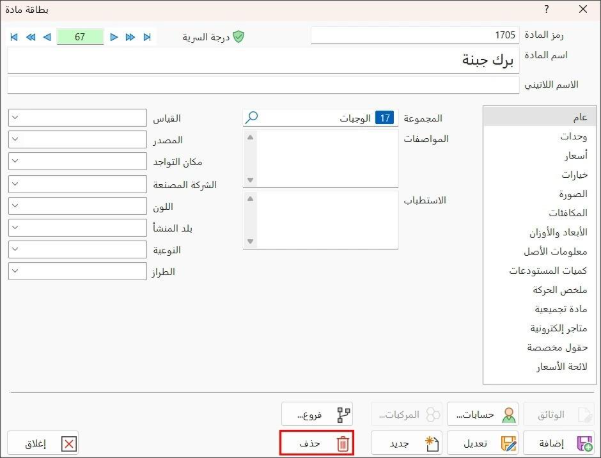Open the متاجر إلكترونية tab

click(x=539, y=328)
